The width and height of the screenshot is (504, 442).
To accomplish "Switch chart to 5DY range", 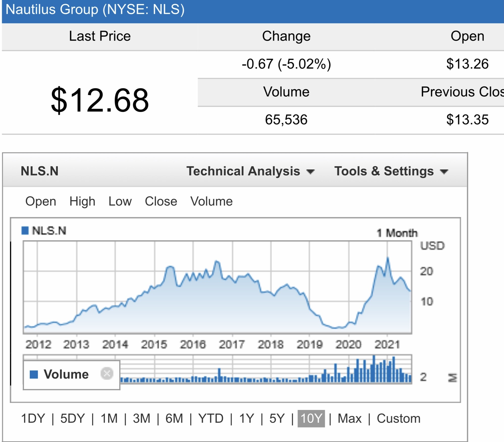I will [x=72, y=419].
